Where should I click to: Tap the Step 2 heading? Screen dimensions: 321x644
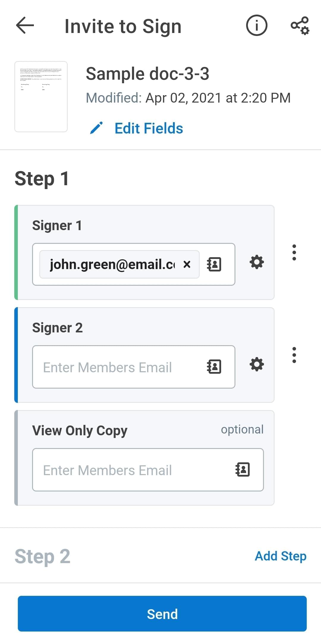[43, 556]
